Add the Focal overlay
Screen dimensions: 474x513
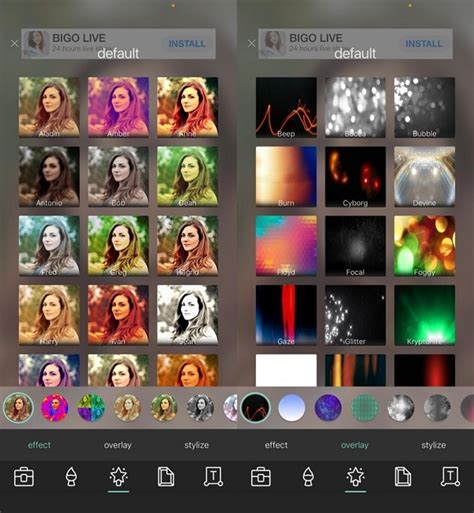355,246
